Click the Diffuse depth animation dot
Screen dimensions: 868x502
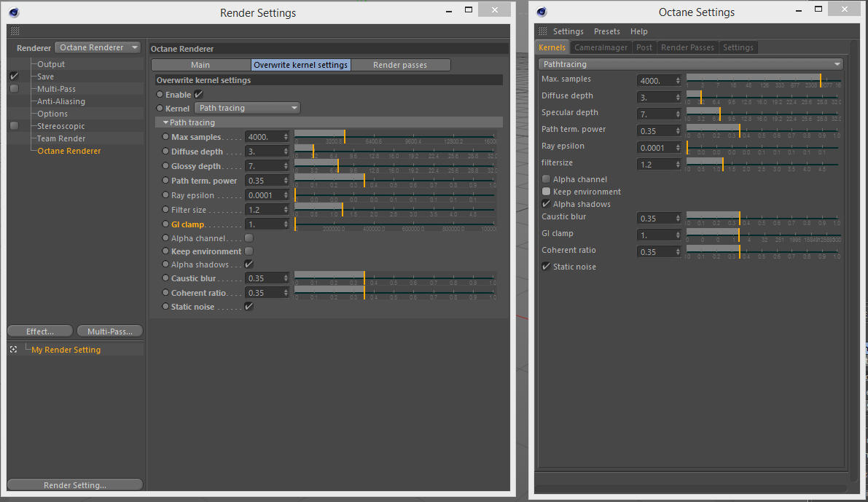[x=165, y=151]
